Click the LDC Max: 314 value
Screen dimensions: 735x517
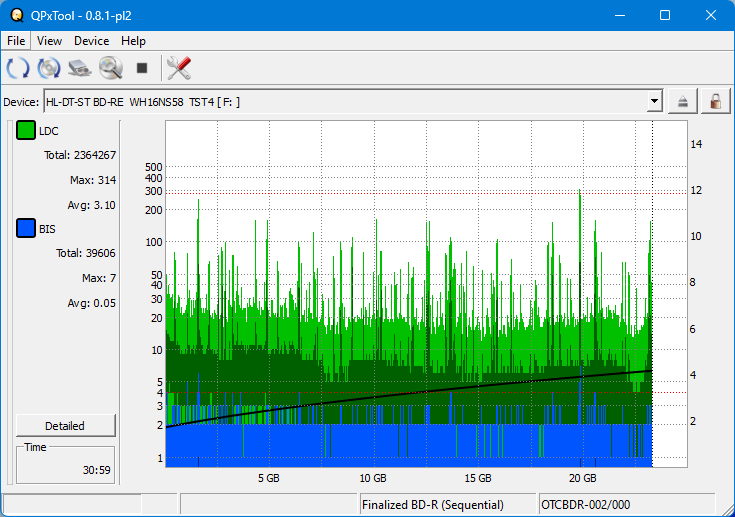[x=93, y=180]
